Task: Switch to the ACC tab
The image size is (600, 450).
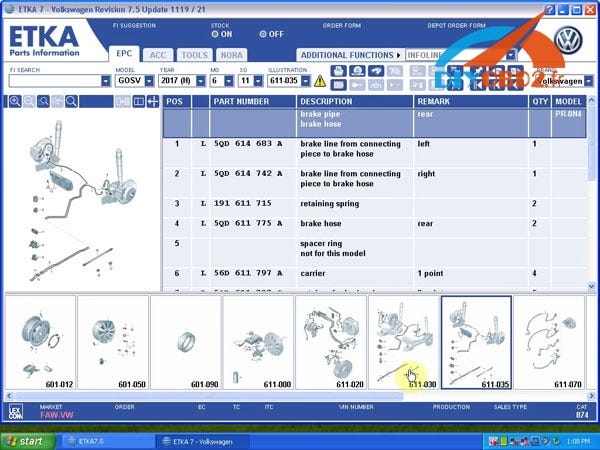Action: [x=158, y=55]
